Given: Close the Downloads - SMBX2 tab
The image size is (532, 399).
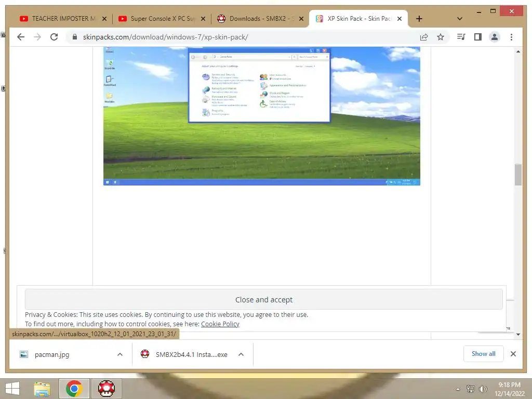Looking at the screenshot, I should [x=301, y=19].
